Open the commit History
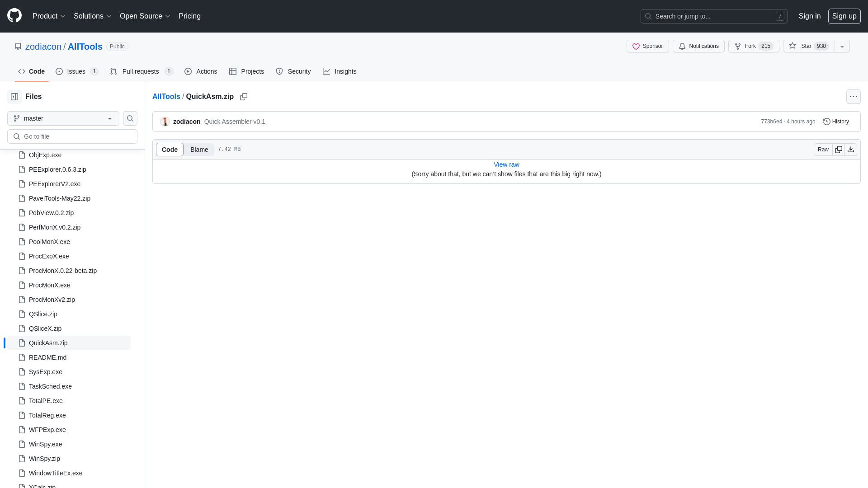 coord(836,122)
